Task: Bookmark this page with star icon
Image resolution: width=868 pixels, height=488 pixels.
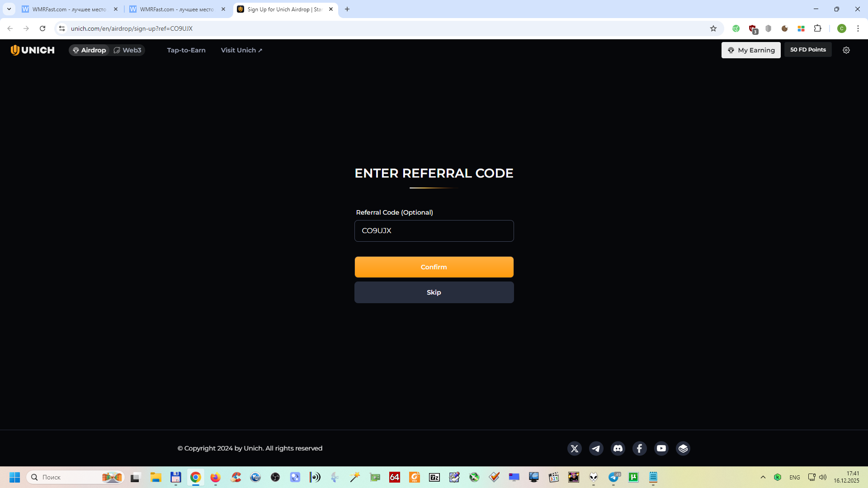Action: [713, 28]
